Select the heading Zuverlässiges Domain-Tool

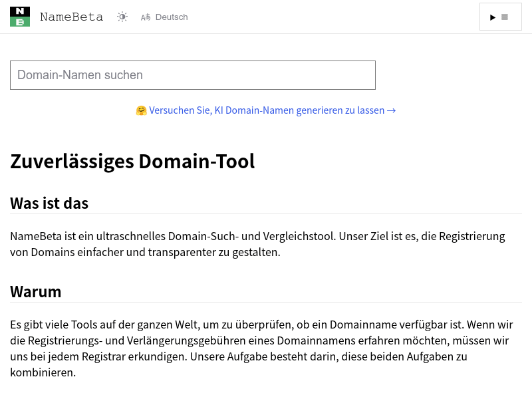[132, 161]
